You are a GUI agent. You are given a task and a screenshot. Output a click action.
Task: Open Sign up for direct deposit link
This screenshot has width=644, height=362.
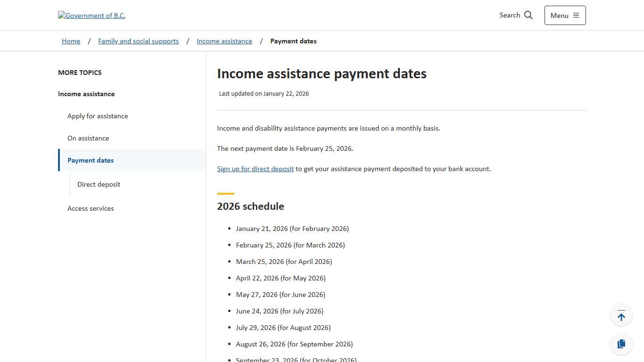pyautogui.click(x=255, y=168)
